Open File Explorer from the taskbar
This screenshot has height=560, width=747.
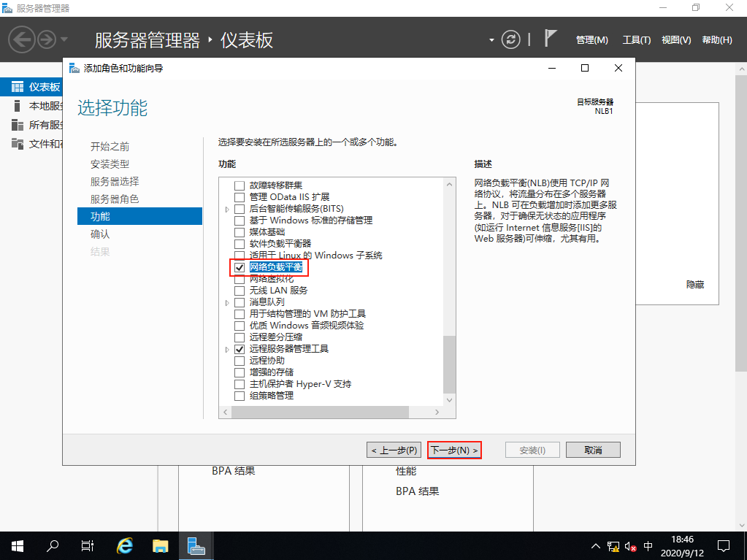[x=161, y=545]
